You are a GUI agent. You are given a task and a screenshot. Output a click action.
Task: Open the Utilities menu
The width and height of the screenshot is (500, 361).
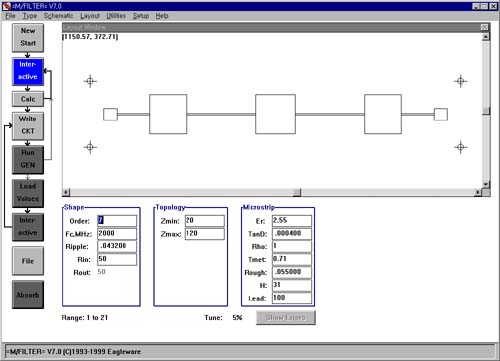point(116,16)
